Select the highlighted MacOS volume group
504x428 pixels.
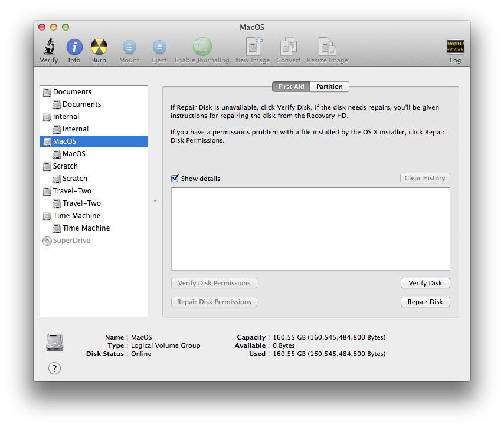(94, 141)
